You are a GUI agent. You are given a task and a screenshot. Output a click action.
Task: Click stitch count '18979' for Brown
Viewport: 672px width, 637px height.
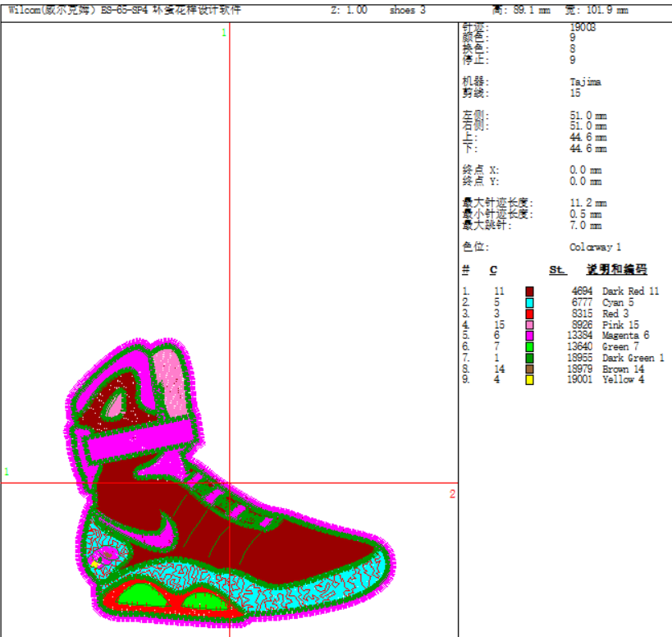click(580, 369)
